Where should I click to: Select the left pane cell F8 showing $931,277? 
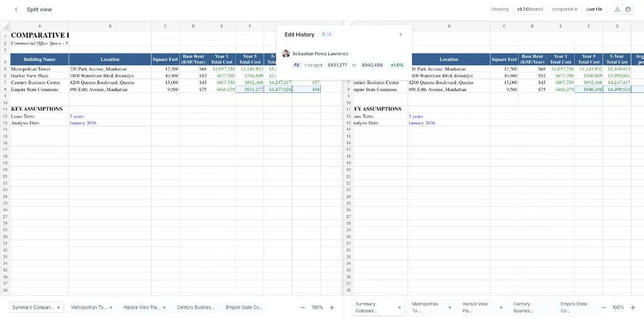250,89
